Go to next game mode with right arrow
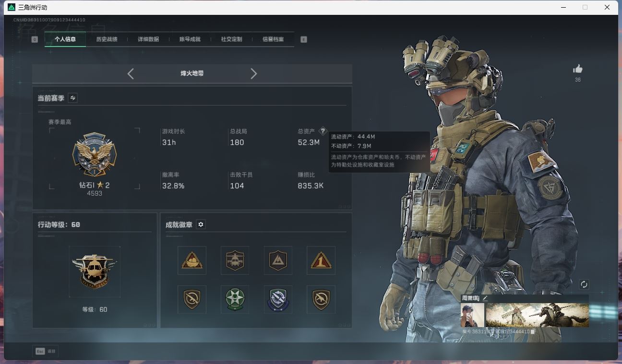Screen dimensions: 622x364 coord(253,73)
